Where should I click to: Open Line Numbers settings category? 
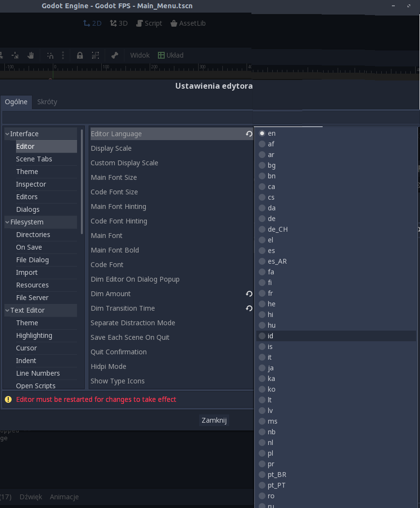pos(47,374)
